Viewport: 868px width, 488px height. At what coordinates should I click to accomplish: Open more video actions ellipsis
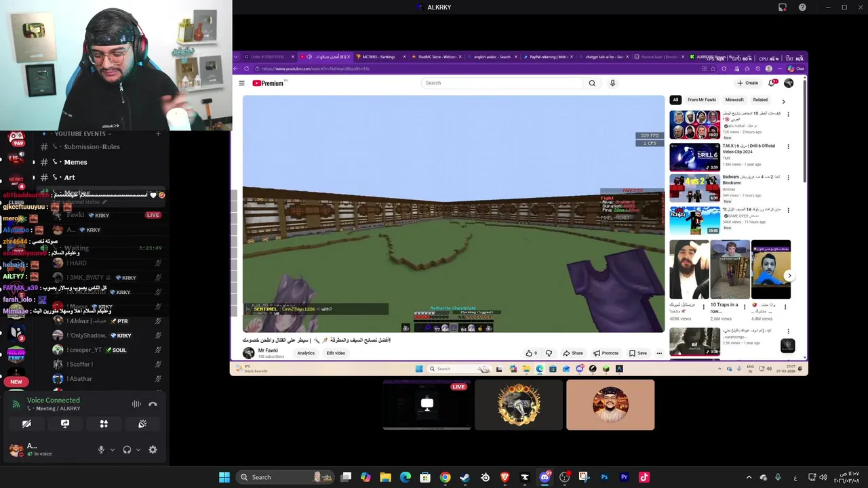(x=659, y=353)
